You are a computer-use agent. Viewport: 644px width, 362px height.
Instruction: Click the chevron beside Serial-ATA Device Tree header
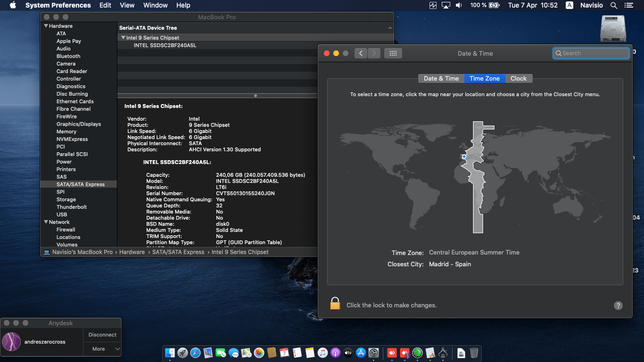(390, 28)
